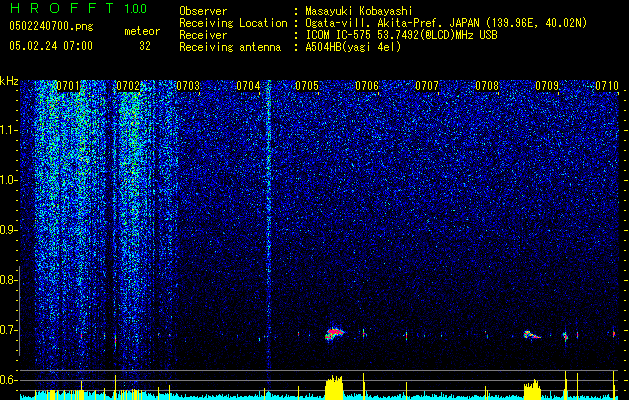The height and width of the screenshot is (400, 629).
Task: Click the meteor count value 32
Action: tap(145, 46)
